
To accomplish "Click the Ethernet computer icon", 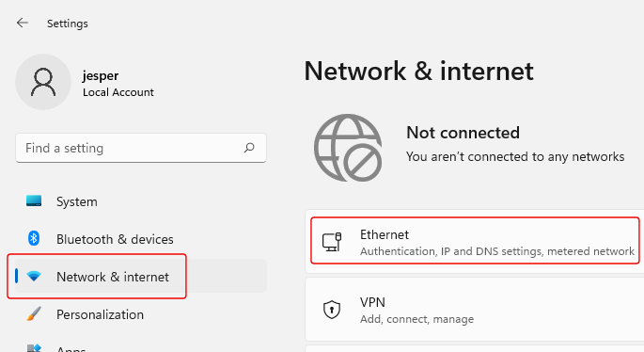I will [332, 242].
